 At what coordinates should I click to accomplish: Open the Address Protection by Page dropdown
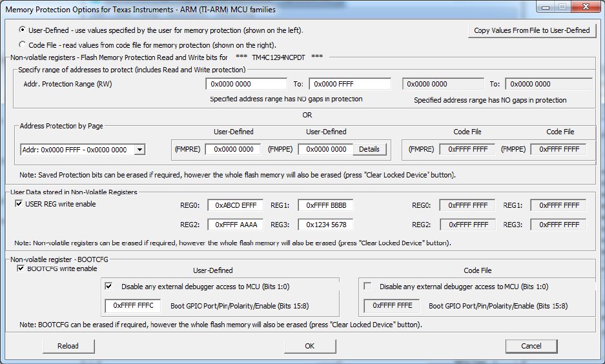pos(140,150)
